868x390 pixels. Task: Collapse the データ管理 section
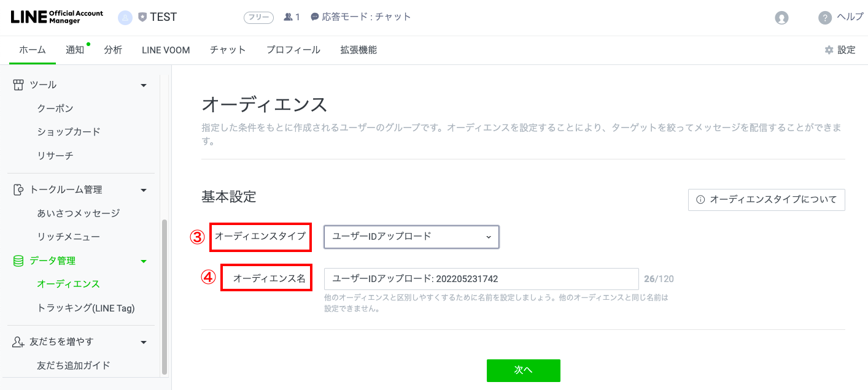tap(143, 260)
